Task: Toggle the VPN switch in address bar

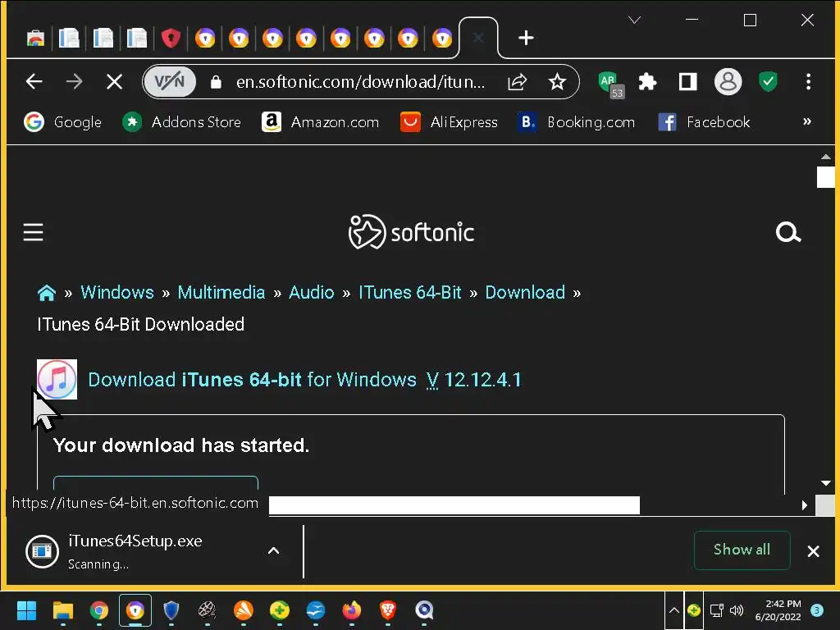Action: 170,81
